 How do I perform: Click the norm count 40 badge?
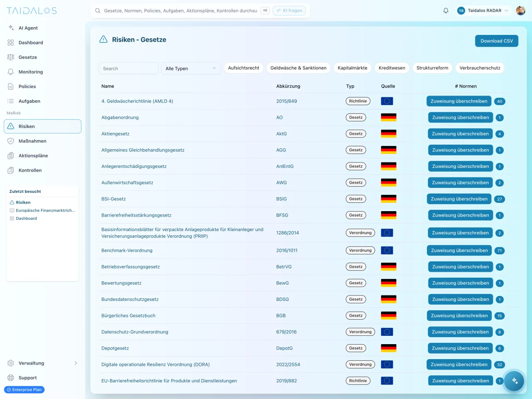[x=500, y=101]
